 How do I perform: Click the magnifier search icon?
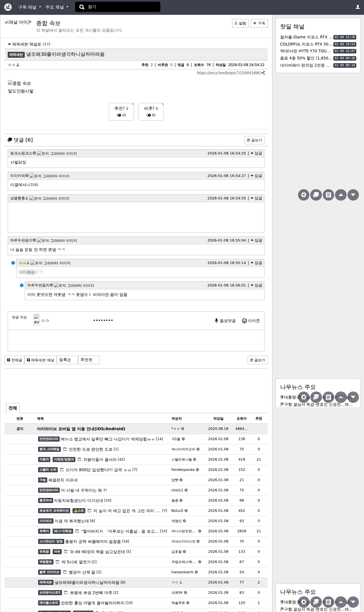point(82,7)
